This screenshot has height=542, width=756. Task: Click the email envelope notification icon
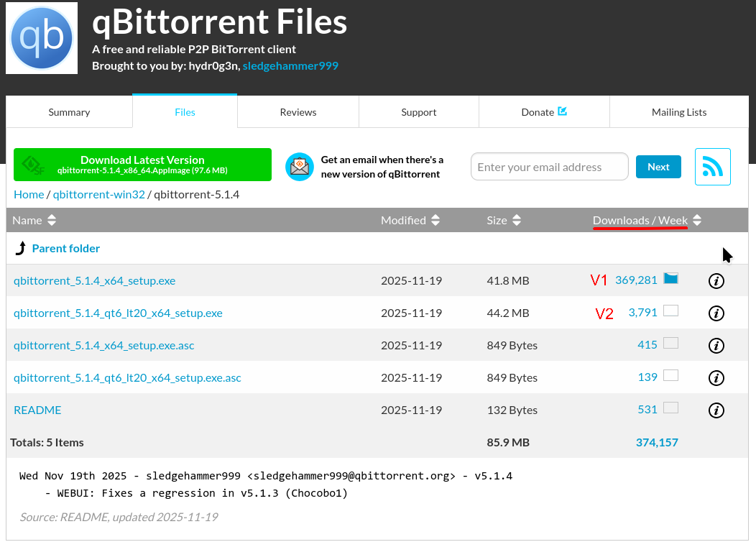tap(300, 167)
